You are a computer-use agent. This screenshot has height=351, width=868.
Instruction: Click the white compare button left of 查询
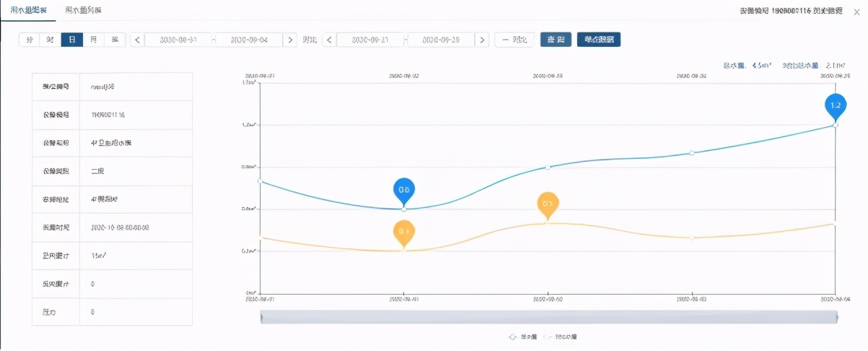click(x=514, y=40)
